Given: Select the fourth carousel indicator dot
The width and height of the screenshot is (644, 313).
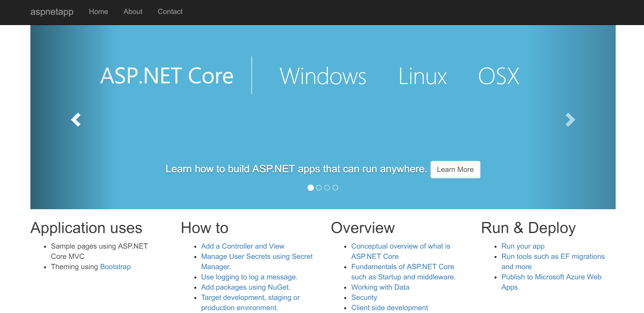Looking at the screenshot, I should pos(335,187).
